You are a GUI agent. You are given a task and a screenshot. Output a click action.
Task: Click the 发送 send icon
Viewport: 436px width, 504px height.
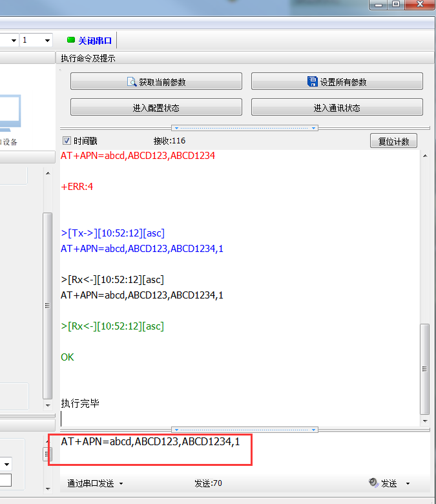pyautogui.click(x=373, y=483)
